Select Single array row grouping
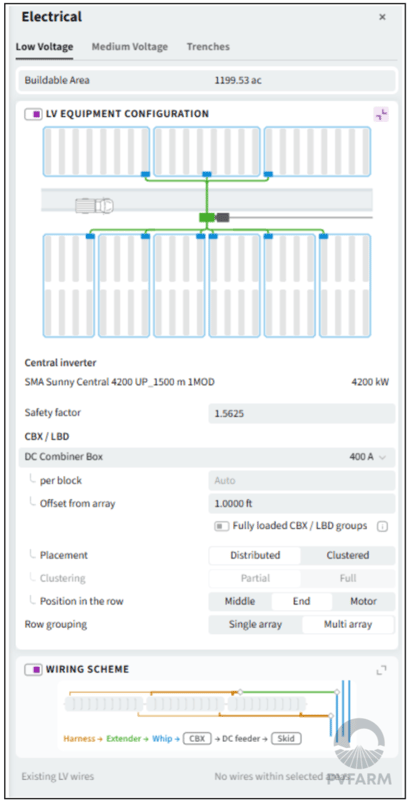Viewport: 410px width, 804px height. (255, 625)
